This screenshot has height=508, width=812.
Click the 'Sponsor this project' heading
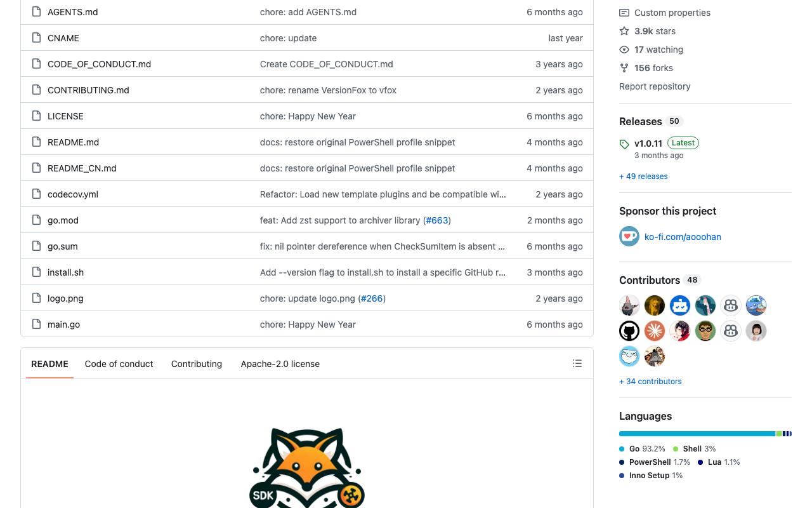667,211
